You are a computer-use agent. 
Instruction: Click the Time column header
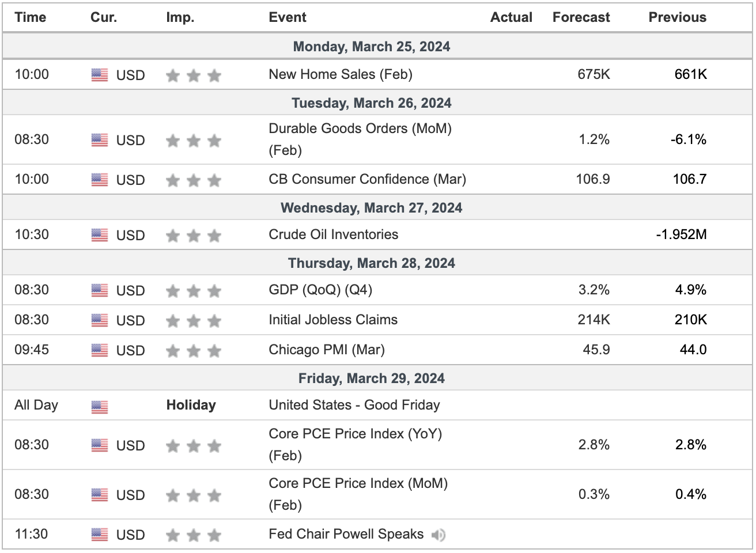click(x=31, y=17)
